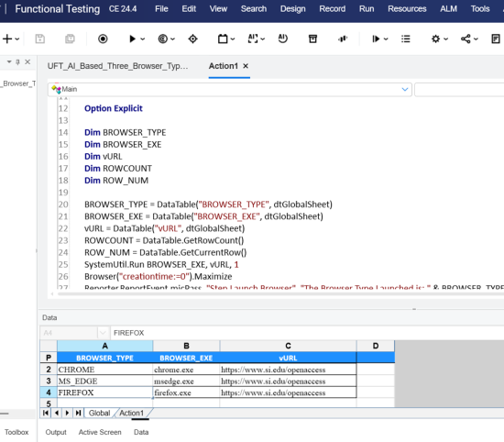
Task: Open the Run menu
Action: 367,8
